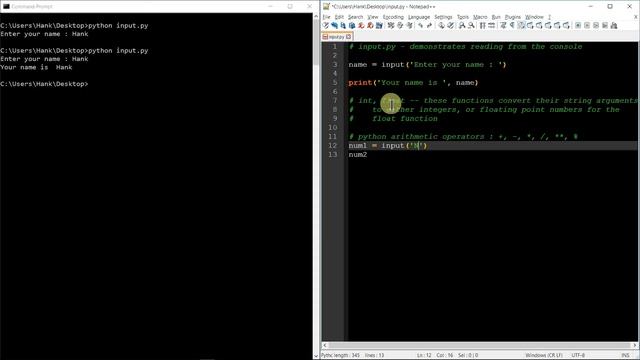Click the Paste toolbar icon
640x360 pixels.
[409, 25]
